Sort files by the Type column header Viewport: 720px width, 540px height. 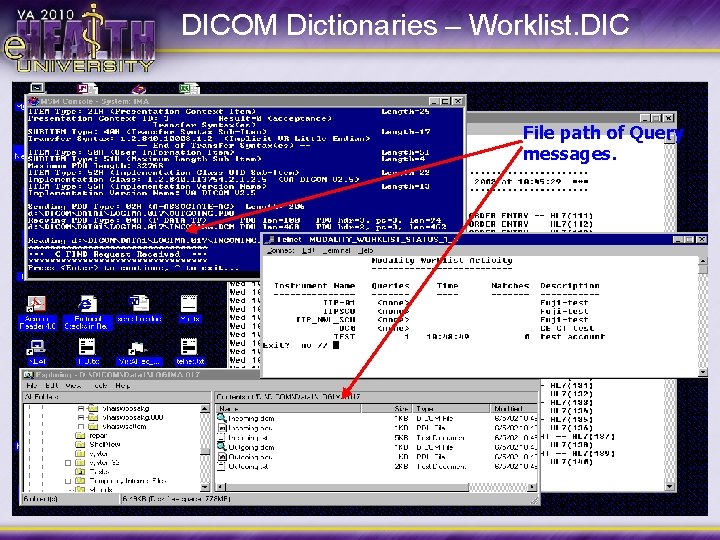pos(450,408)
